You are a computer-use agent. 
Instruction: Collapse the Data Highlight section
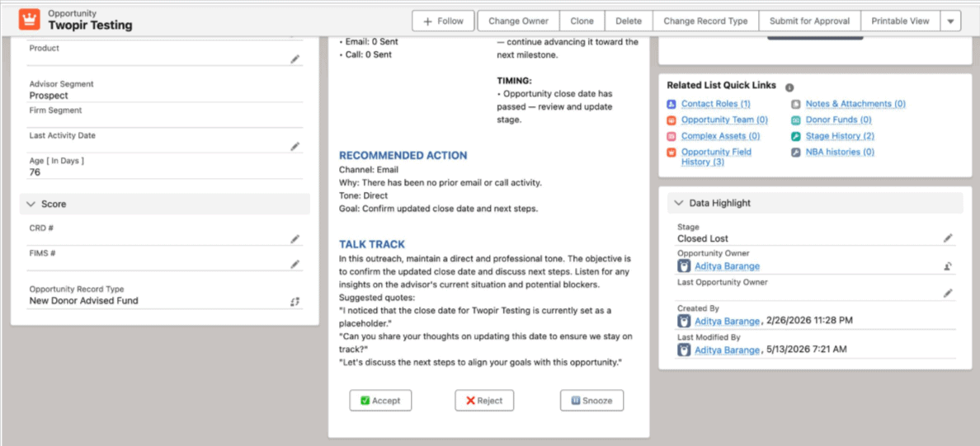[679, 203]
